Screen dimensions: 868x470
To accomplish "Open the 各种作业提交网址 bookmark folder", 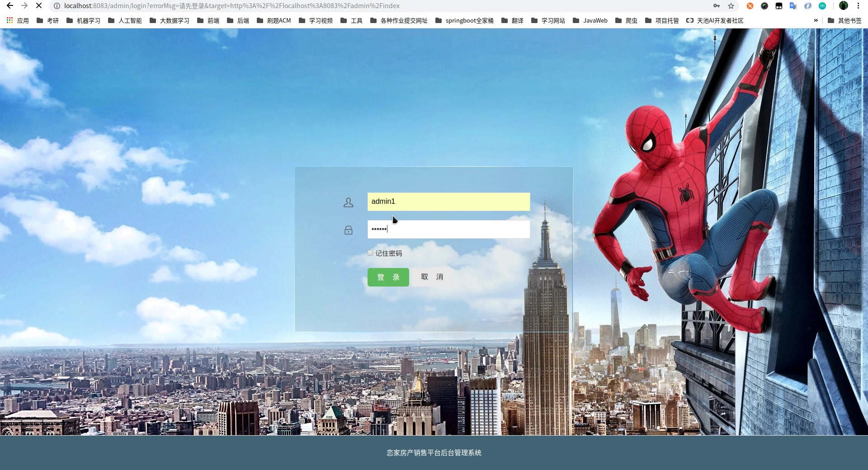I will coord(399,21).
